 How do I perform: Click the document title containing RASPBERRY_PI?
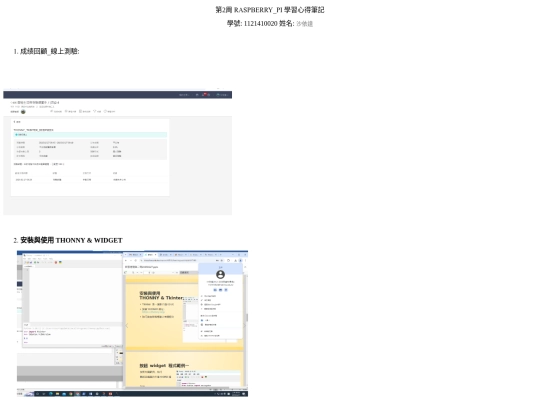(x=270, y=10)
